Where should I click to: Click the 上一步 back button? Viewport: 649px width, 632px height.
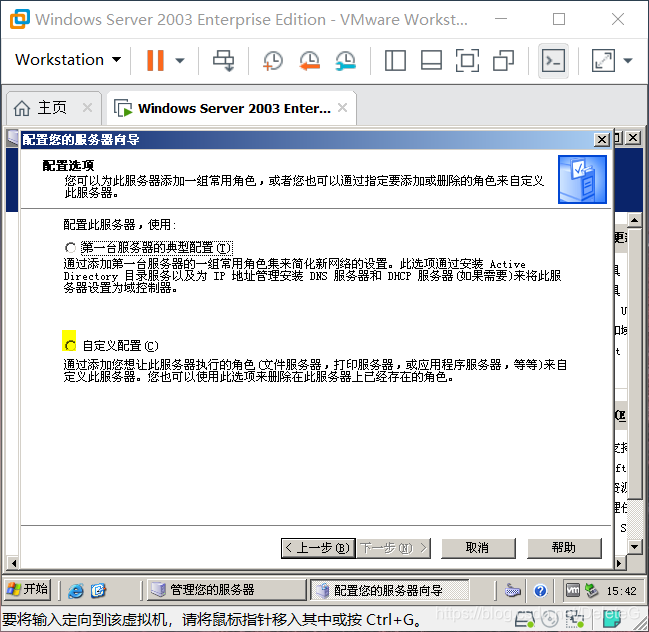[318, 548]
